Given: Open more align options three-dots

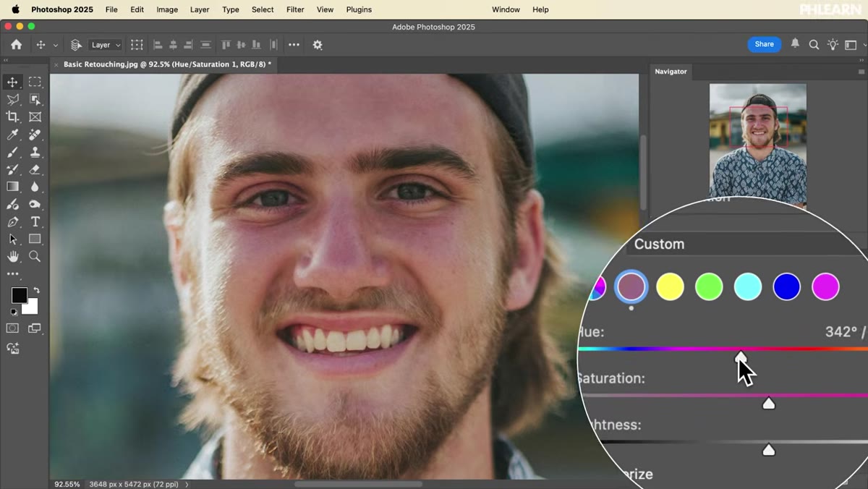Looking at the screenshot, I should tap(294, 45).
